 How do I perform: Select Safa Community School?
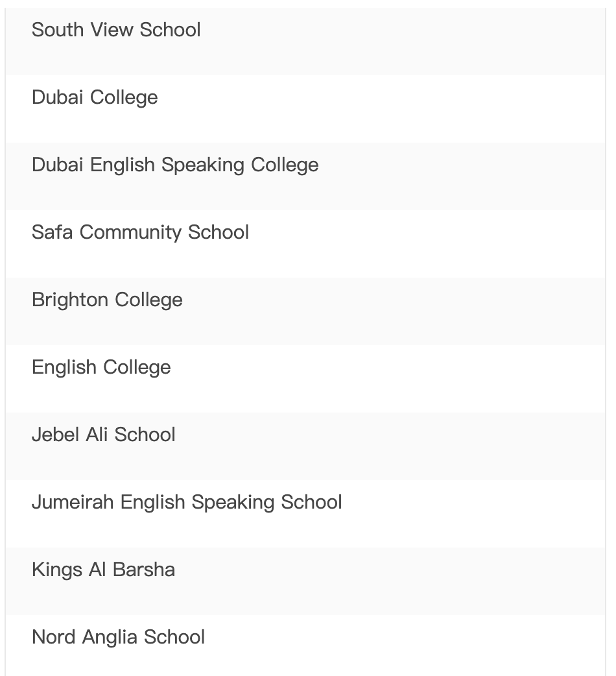pyautogui.click(x=140, y=232)
